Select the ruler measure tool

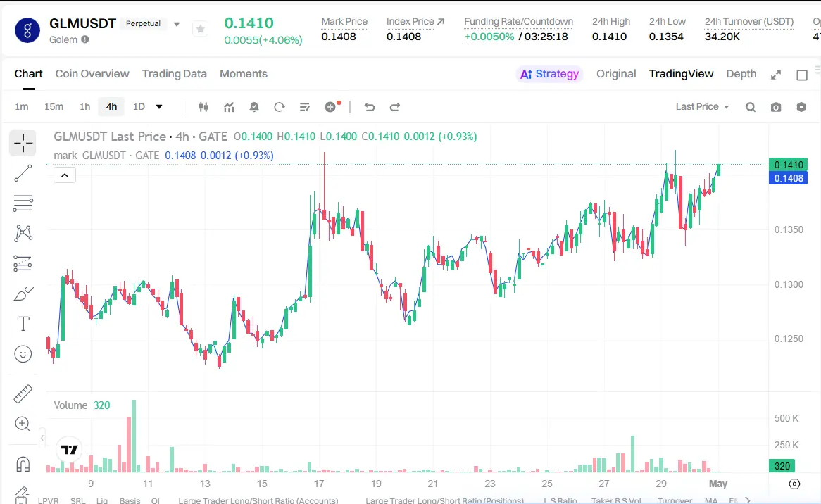[x=23, y=394]
